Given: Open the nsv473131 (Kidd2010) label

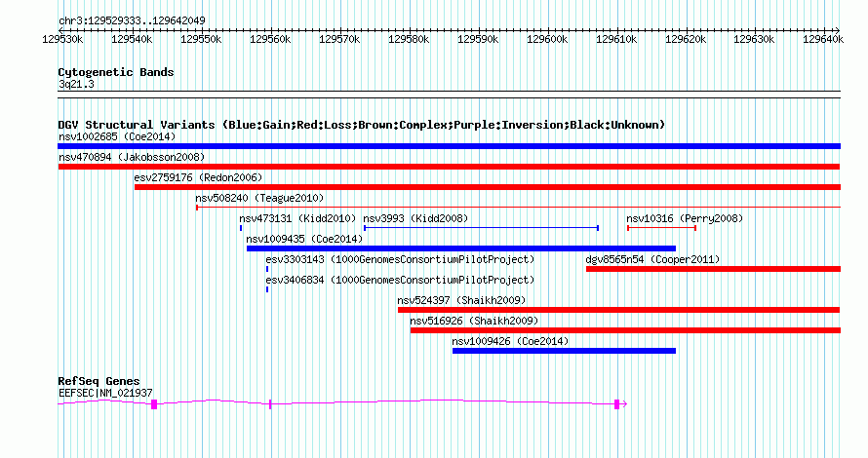Looking at the screenshot, I should [x=297, y=218].
